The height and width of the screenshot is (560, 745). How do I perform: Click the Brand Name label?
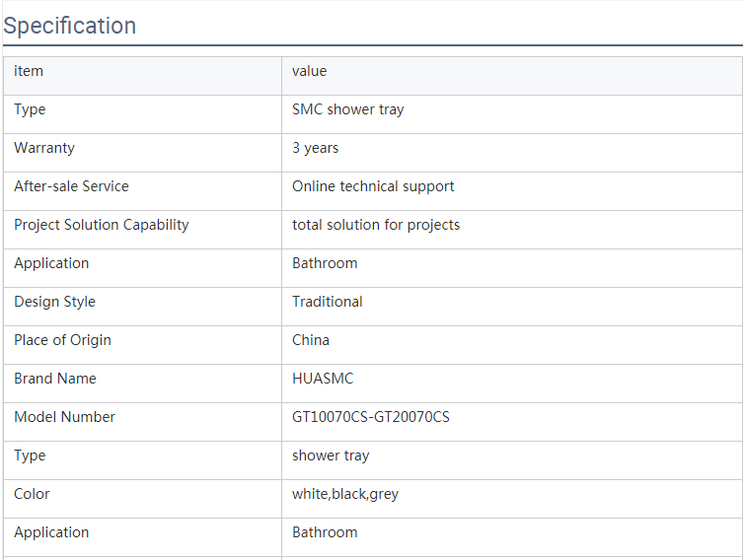[55, 379]
